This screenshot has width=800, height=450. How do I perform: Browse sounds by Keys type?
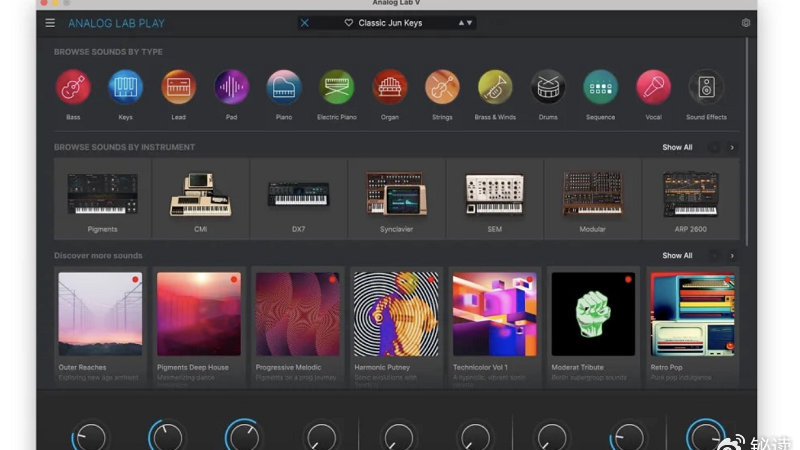125,88
